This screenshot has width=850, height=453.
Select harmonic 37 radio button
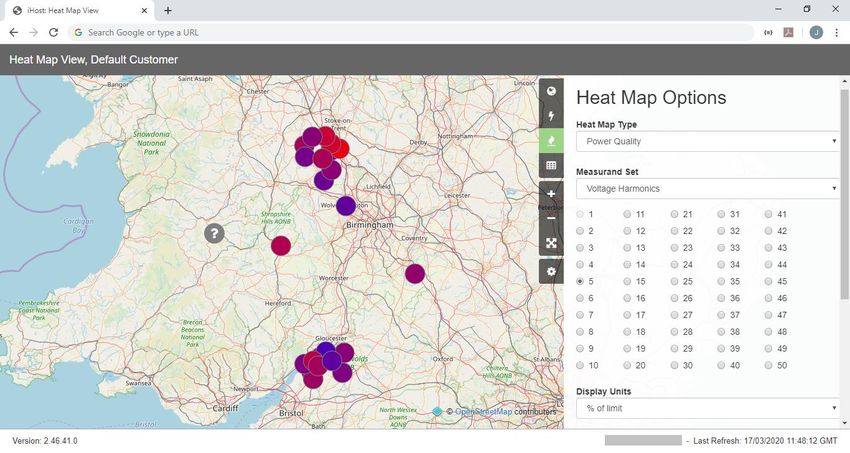point(722,315)
